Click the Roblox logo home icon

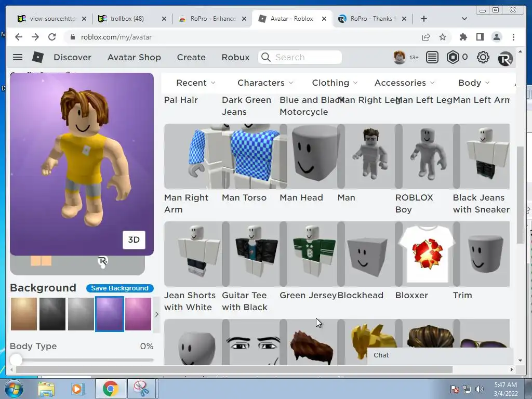(x=37, y=57)
